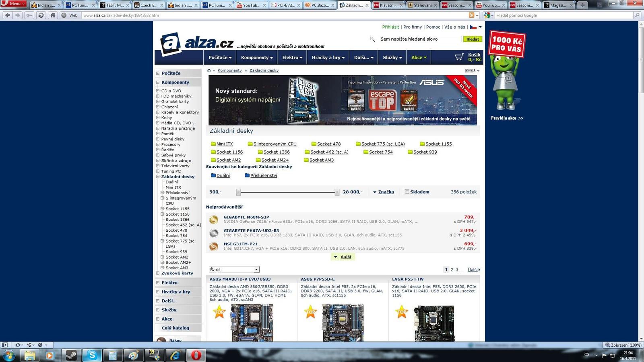Screen dimensions: 644x362
Task: Expand the Počítače sidebar section
Action: (158, 73)
